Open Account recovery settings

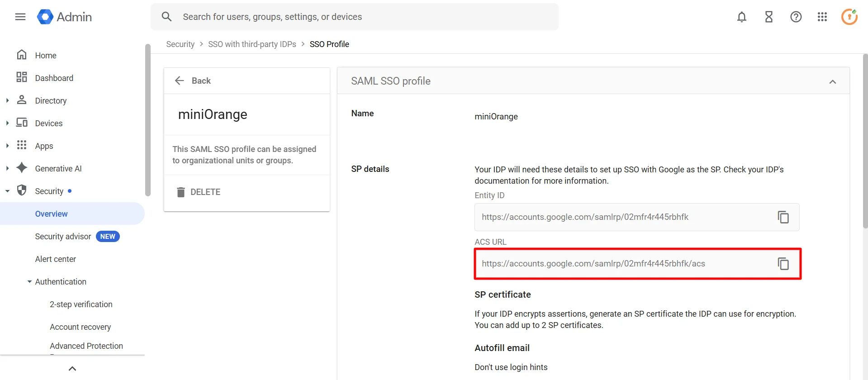click(80, 327)
